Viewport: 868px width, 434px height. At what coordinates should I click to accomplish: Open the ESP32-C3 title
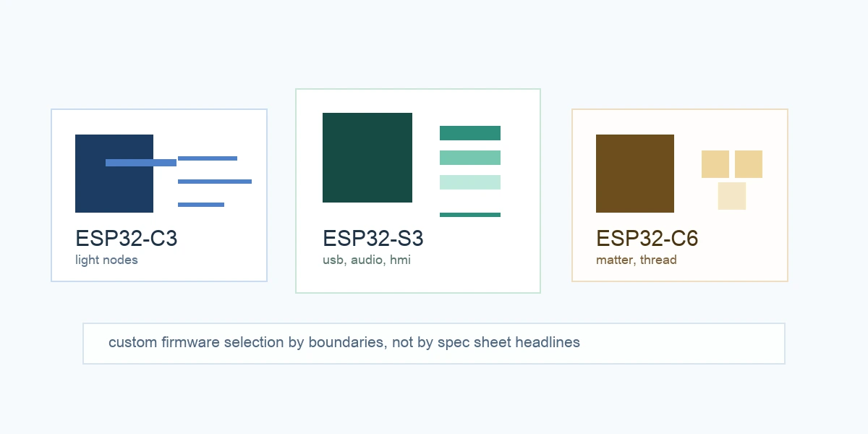point(127,239)
